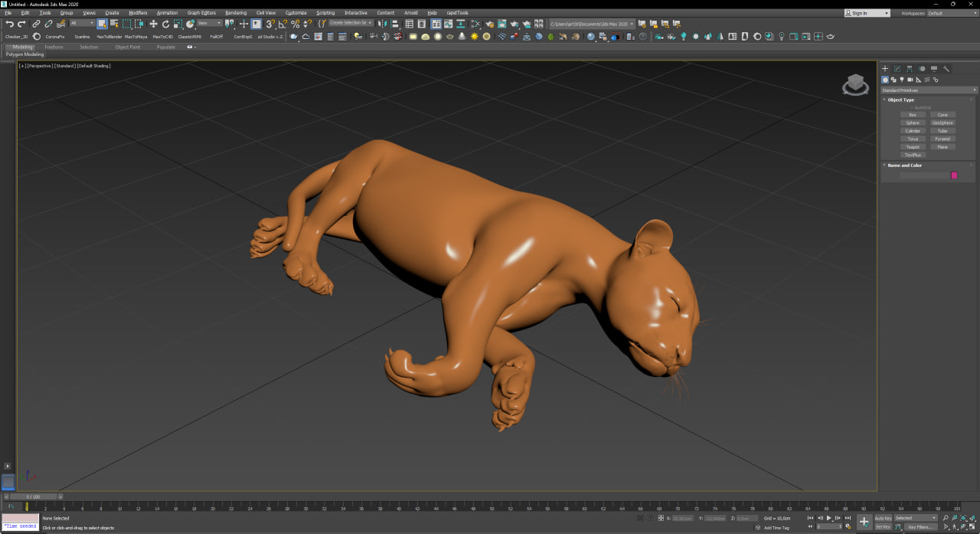980x534 pixels.
Task: Open Standard Primitives category dropdown
Action: tap(929, 90)
